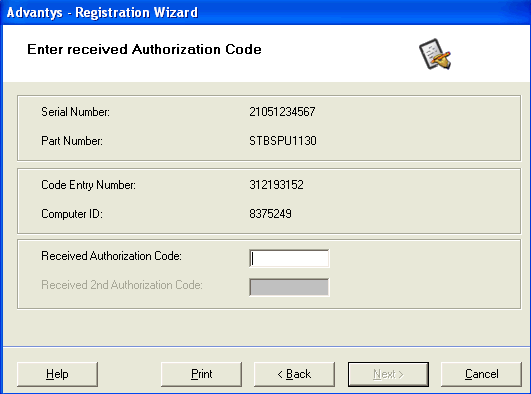Cancel the Registration Wizard
This screenshot has width=531, height=394.
coord(481,374)
